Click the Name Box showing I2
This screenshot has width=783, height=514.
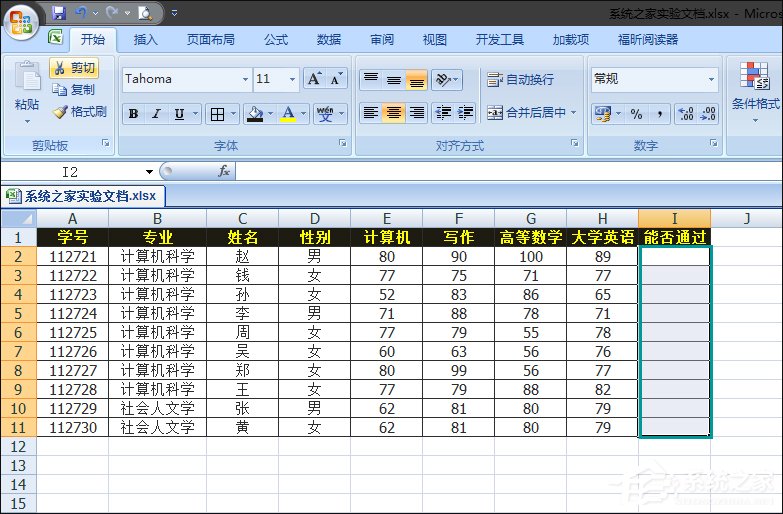pos(72,172)
